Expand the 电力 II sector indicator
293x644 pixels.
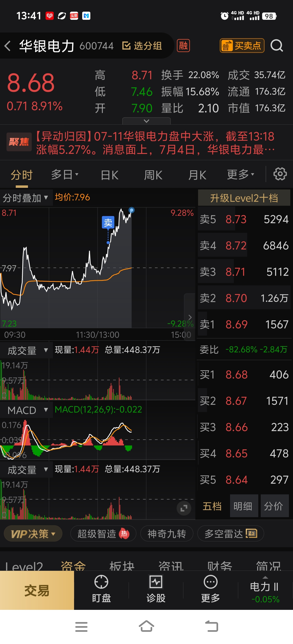tap(265, 590)
